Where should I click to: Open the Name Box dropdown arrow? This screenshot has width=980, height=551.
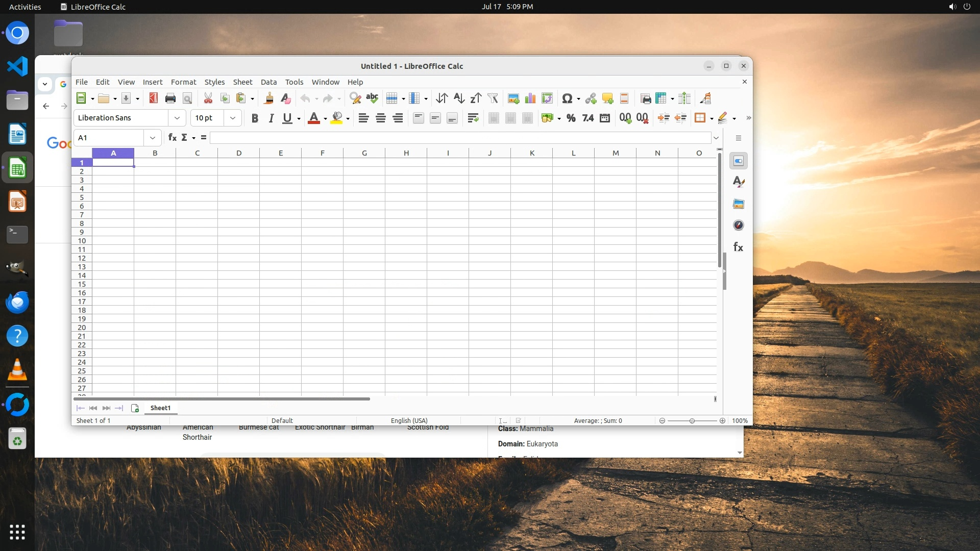coord(152,138)
